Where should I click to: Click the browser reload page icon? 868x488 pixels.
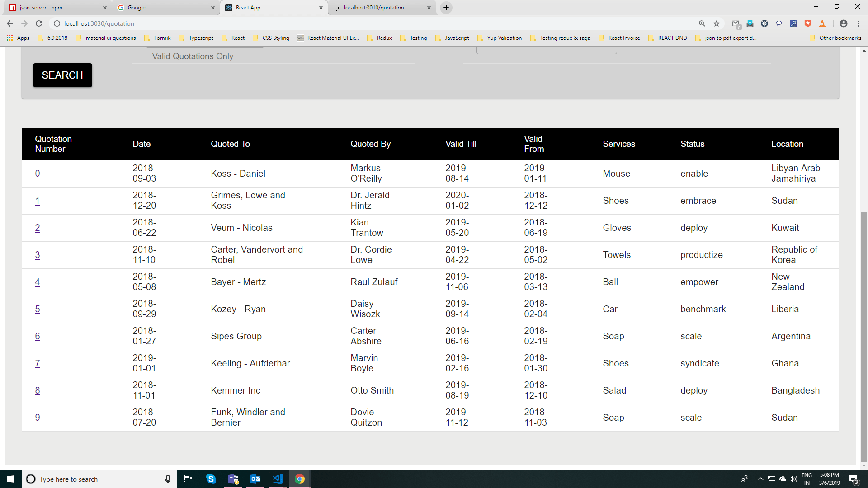[x=39, y=23]
